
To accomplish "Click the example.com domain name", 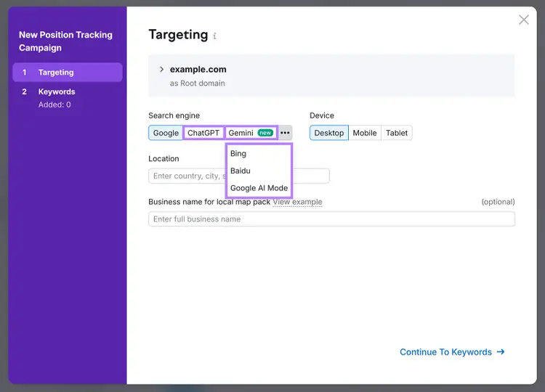I will pyautogui.click(x=198, y=70).
